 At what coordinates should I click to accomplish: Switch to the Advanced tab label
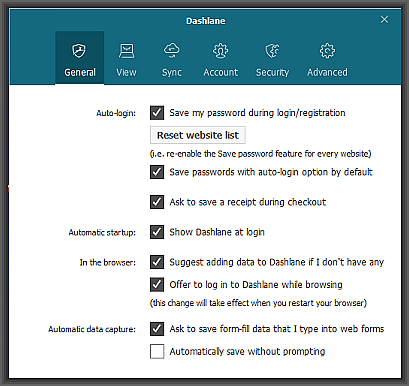327,72
